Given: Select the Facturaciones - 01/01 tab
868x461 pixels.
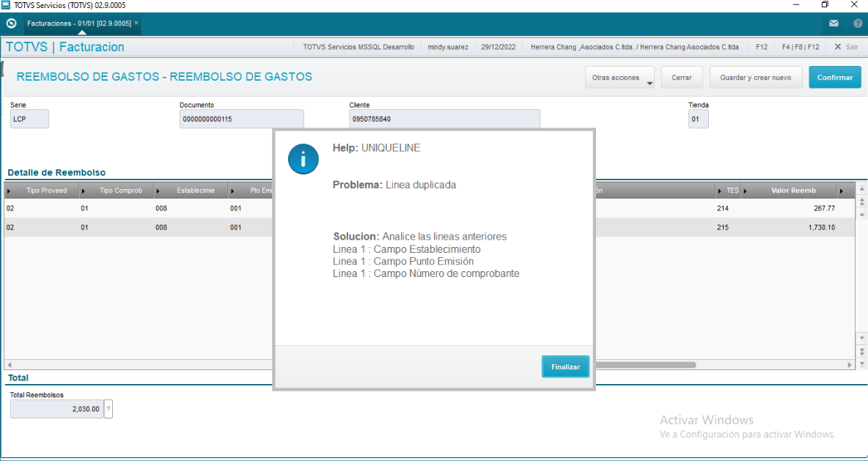Looking at the screenshot, I should (x=78, y=23).
